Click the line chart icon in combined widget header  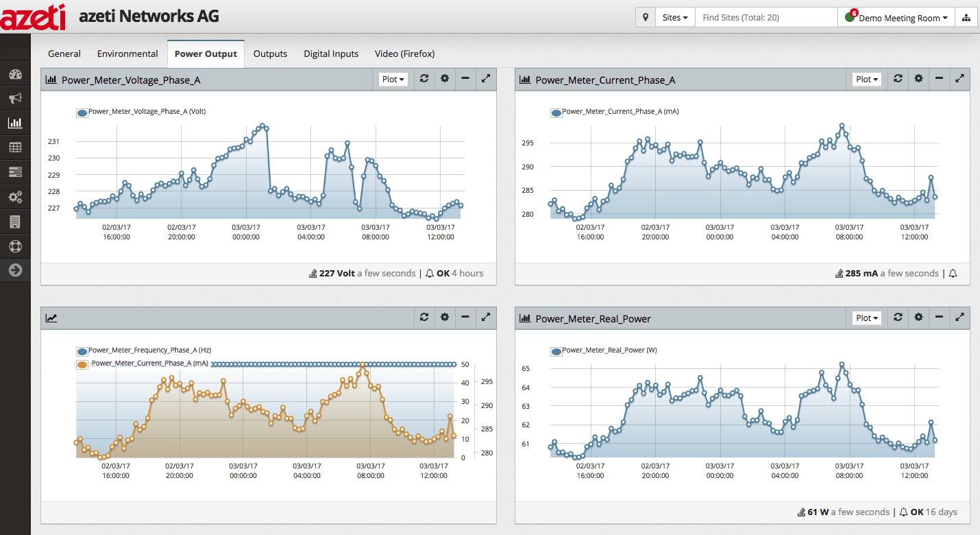point(51,318)
